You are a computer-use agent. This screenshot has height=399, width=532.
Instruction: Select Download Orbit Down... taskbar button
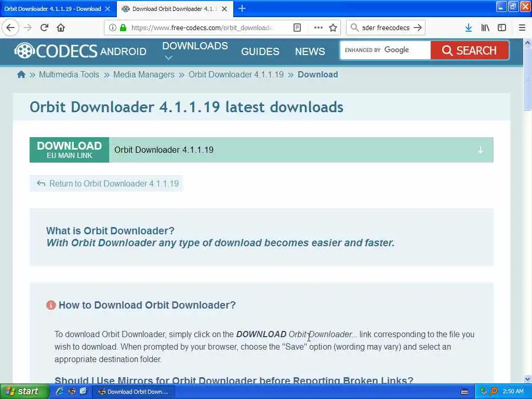134,392
